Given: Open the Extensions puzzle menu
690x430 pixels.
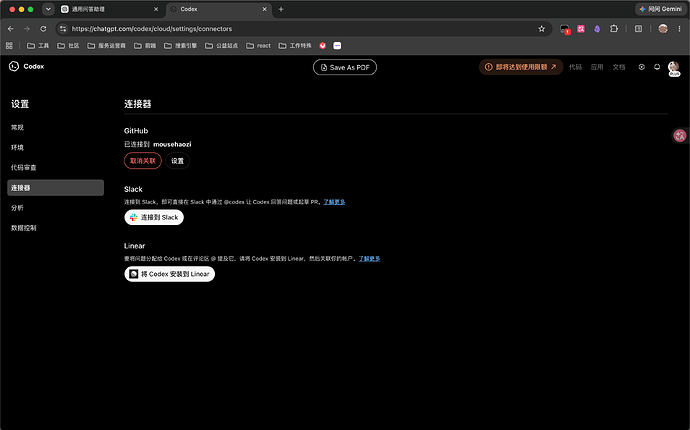Looking at the screenshot, I should (614, 29).
